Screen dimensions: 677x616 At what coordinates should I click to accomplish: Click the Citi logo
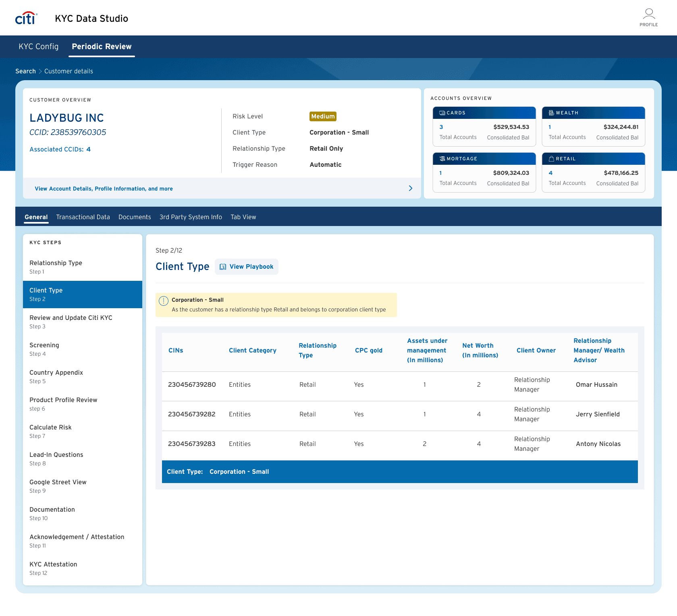click(26, 18)
